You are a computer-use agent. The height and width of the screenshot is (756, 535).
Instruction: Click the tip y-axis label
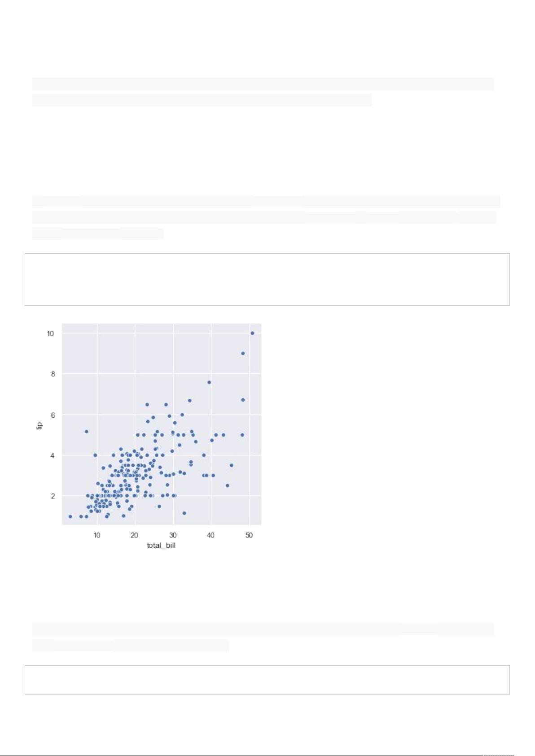pyautogui.click(x=39, y=425)
